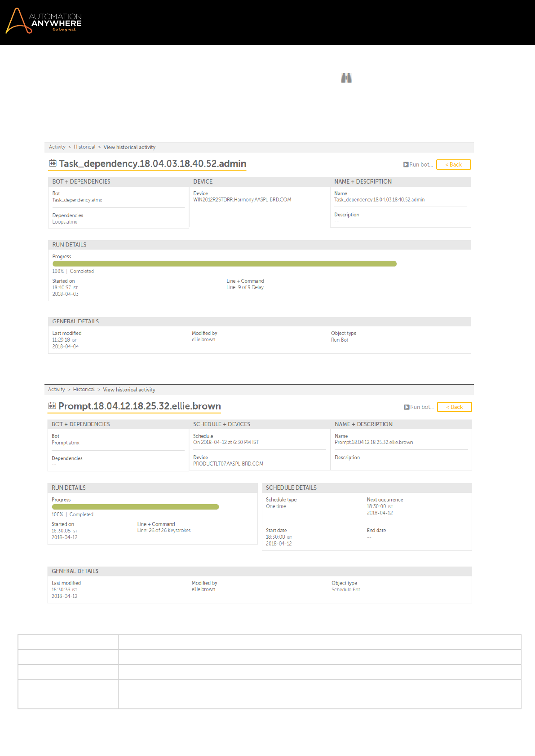Go Back from the Prompt activity view
Image resolution: width=535 pixels, height=756 pixels.
(x=454, y=407)
